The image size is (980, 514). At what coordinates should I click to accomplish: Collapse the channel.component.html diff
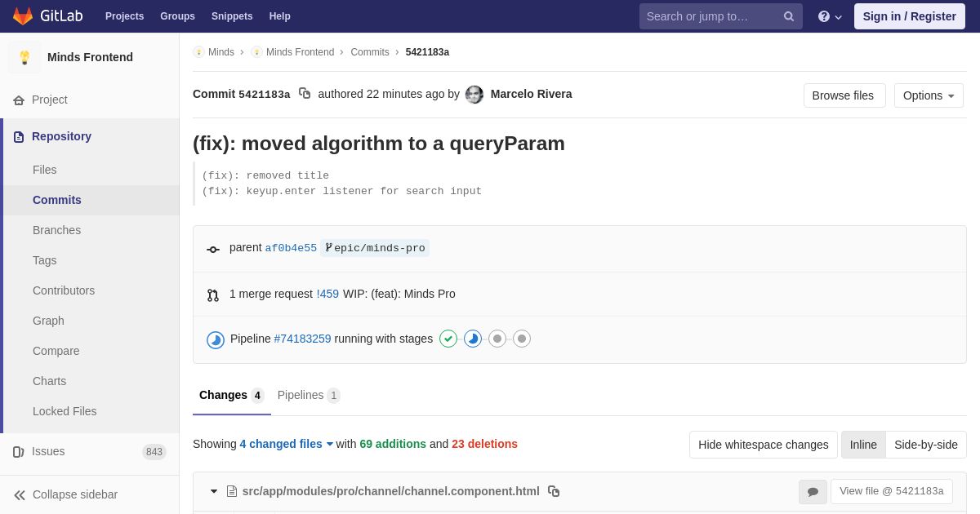[214, 491]
